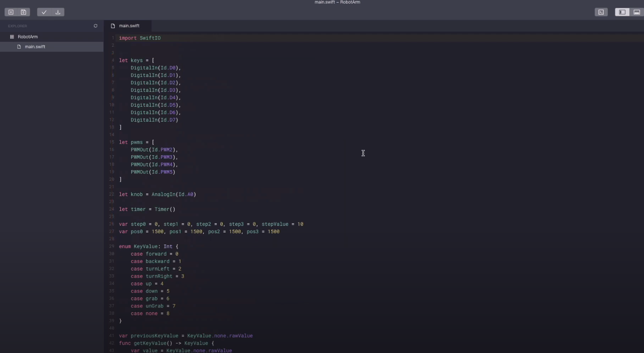
Task: Click the 'DigitalIn(Id.D0),' line
Action: 156,68
